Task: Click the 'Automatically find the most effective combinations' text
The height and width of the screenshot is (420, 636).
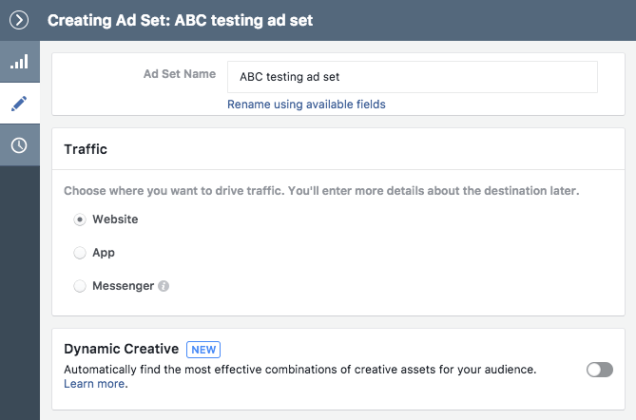Action: click(x=300, y=370)
